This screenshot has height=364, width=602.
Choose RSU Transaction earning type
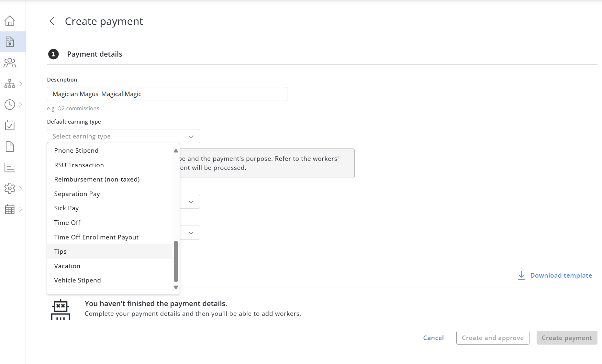point(110,165)
